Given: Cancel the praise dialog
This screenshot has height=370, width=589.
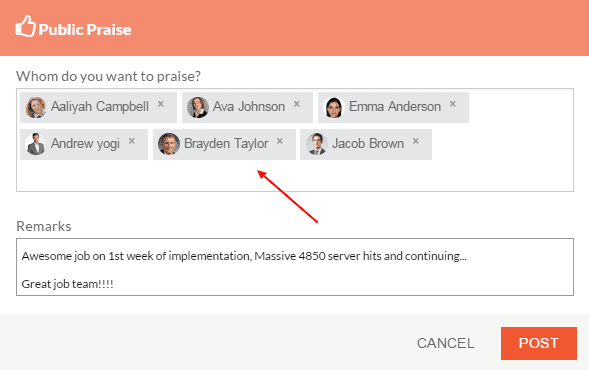Looking at the screenshot, I should 446,343.
